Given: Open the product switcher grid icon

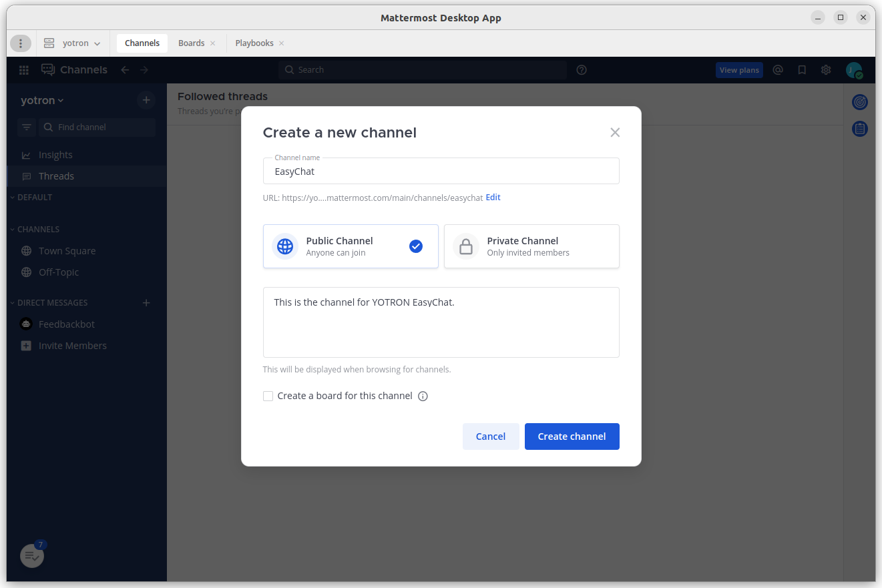Looking at the screenshot, I should pos(24,70).
